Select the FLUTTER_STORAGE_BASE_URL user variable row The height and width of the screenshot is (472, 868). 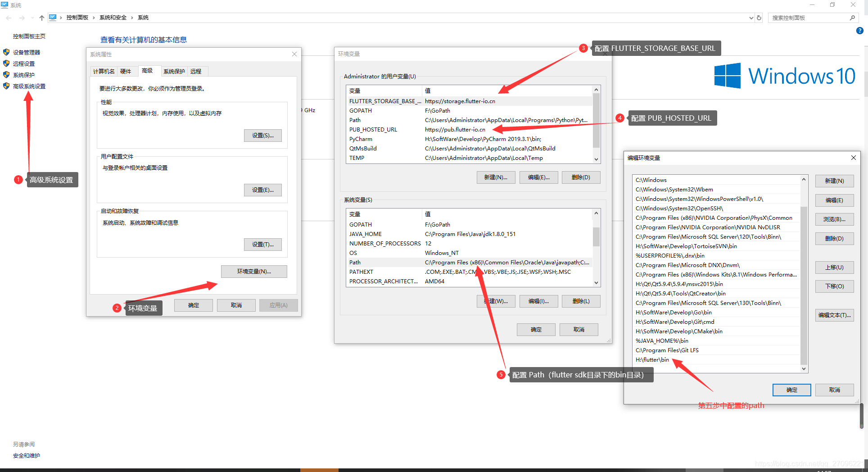(470, 101)
